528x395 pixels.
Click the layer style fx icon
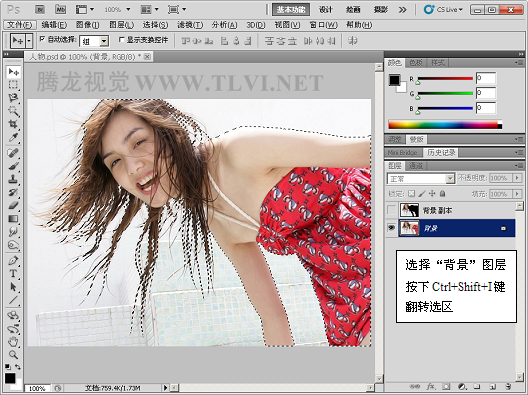[x=431, y=387]
